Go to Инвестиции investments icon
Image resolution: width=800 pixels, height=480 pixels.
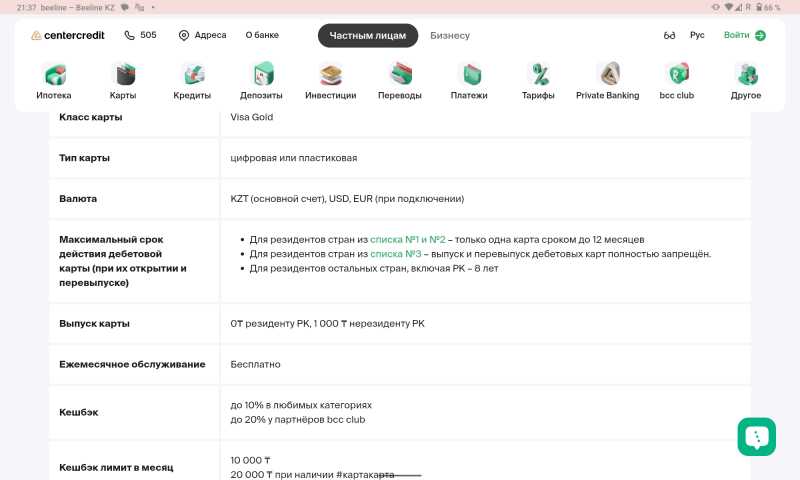[330, 75]
